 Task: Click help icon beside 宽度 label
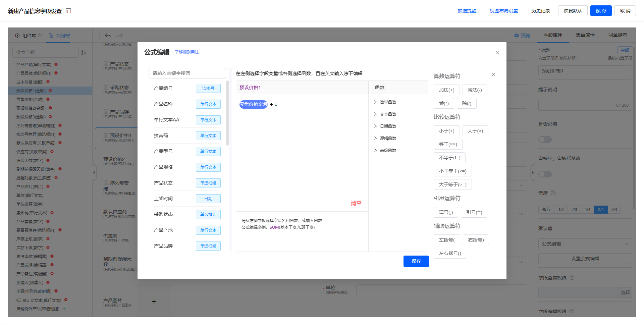(553, 193)
